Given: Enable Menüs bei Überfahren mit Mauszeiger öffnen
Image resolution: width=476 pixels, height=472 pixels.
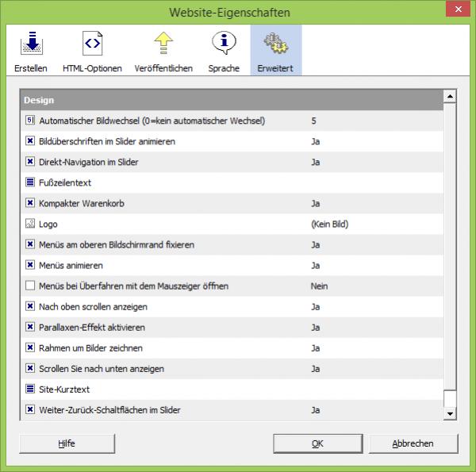Looking at the screenshot, I should coord(30,286).
